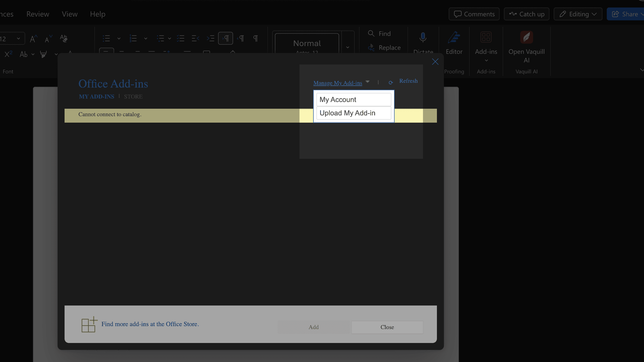Click the Replace icon in ribbon

pyautogui.click(x=371, y=48)
